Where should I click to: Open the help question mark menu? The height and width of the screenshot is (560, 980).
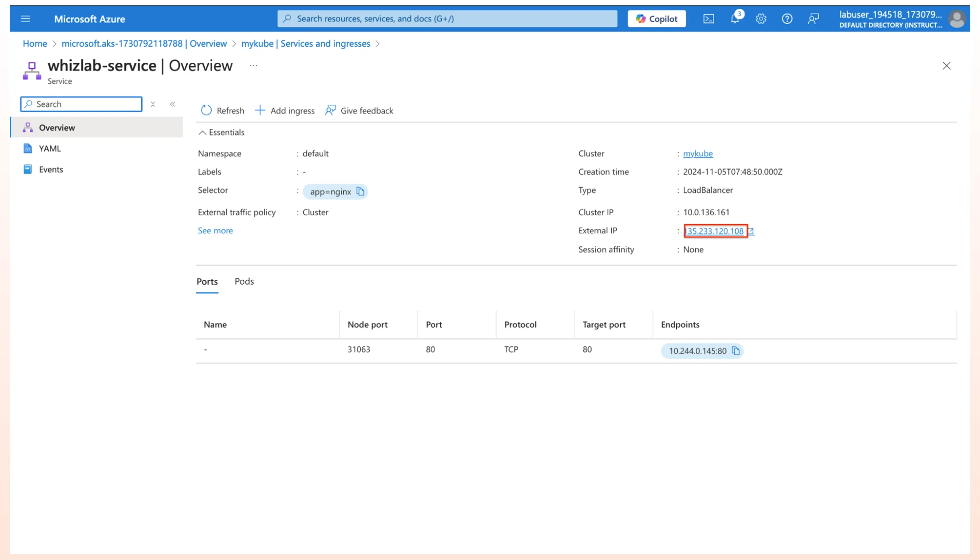(787, 19)
